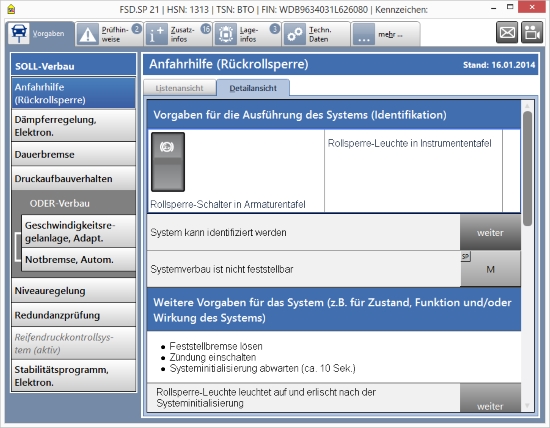The width and height of the screenshot is (550, 428).
Task: Collapse the ODER-Verbau group header
Action: click(73, 203)
